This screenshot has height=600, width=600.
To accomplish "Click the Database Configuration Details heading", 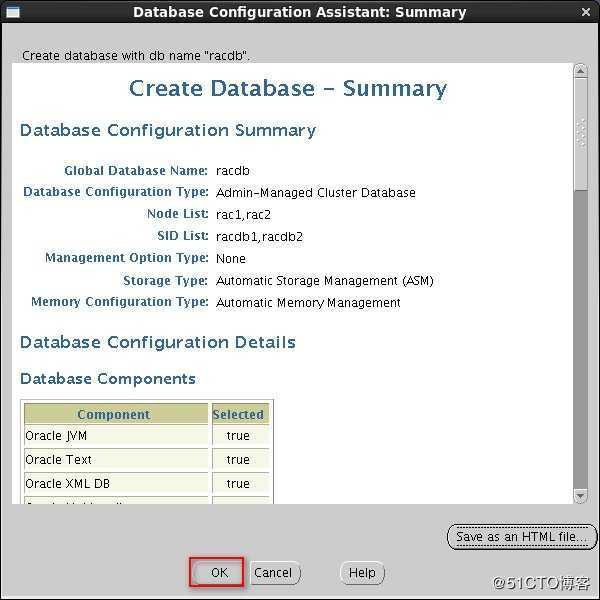I will (x=158, y=342).
